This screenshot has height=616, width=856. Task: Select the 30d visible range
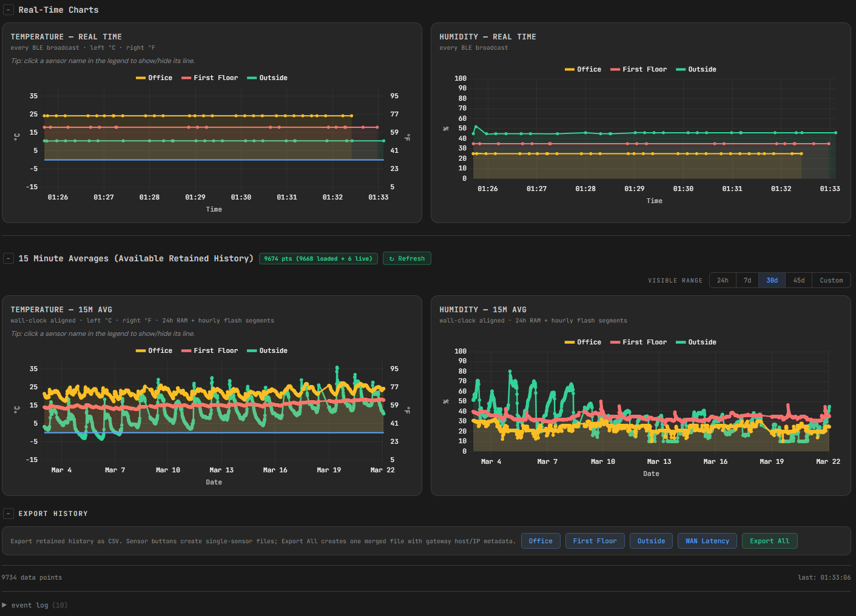[x=772, y=280]
